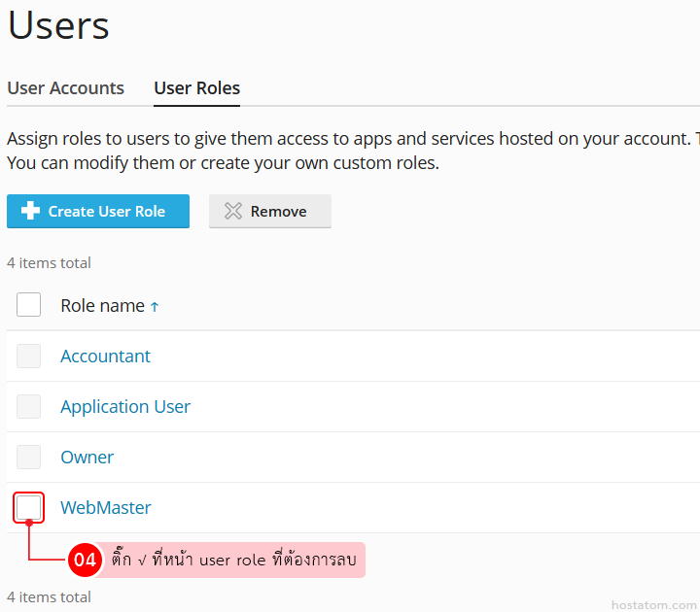Open the Accountant role link
This screenshot has height=612, width=700.
click(105, 357)
